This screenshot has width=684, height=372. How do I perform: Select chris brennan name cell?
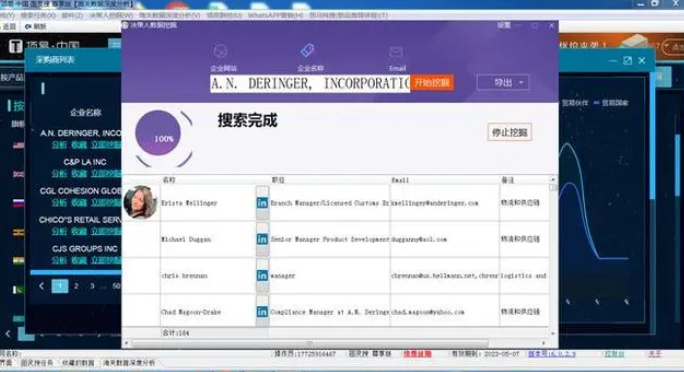208,276
